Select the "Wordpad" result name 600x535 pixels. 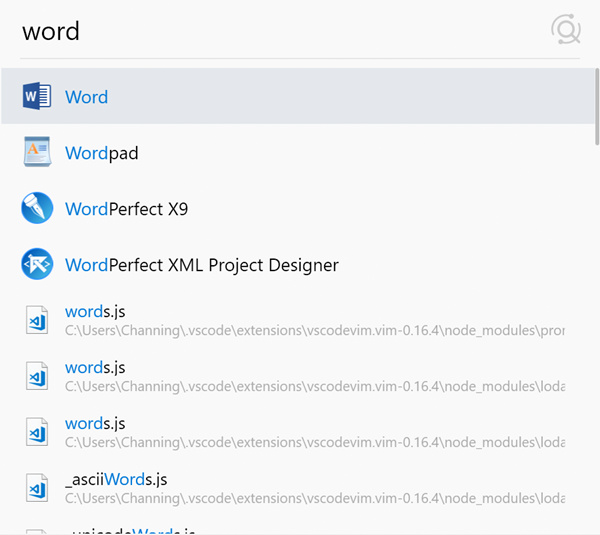click(x=101, y=153)
